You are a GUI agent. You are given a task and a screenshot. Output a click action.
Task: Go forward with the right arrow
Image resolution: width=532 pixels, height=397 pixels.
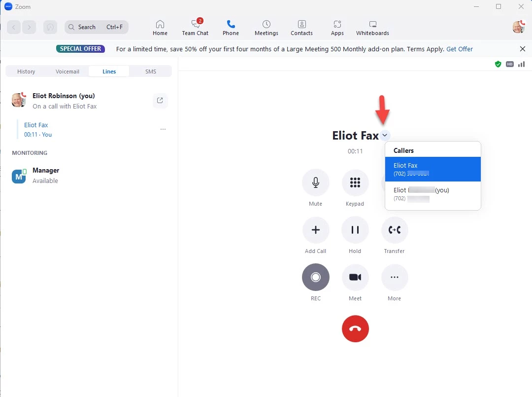(x=29, y=27)
